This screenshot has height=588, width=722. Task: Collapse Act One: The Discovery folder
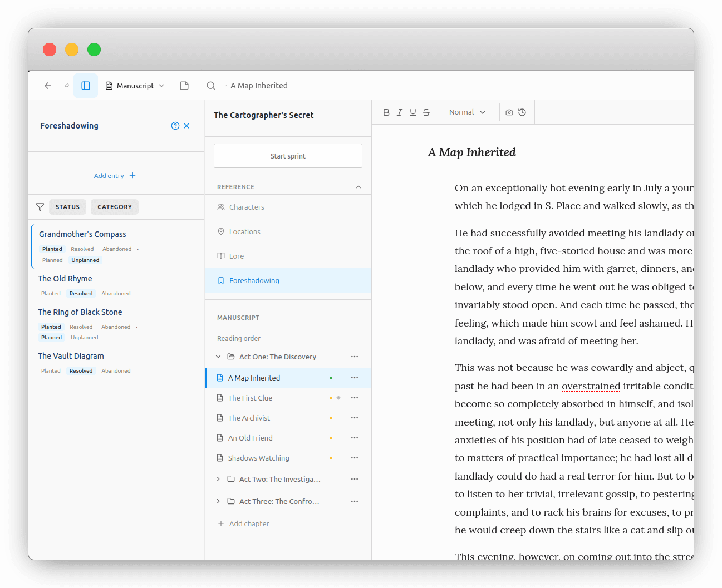click(x=218, y=357)
